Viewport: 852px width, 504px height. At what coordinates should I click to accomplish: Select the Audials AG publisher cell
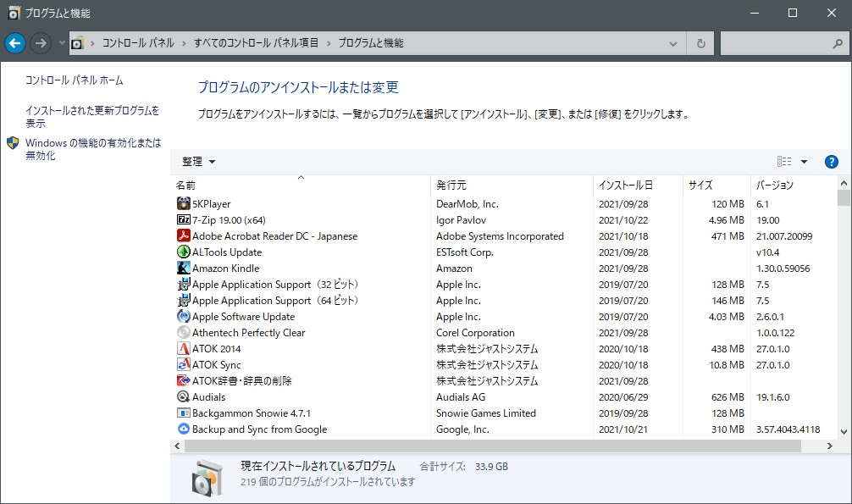point(460,397)
